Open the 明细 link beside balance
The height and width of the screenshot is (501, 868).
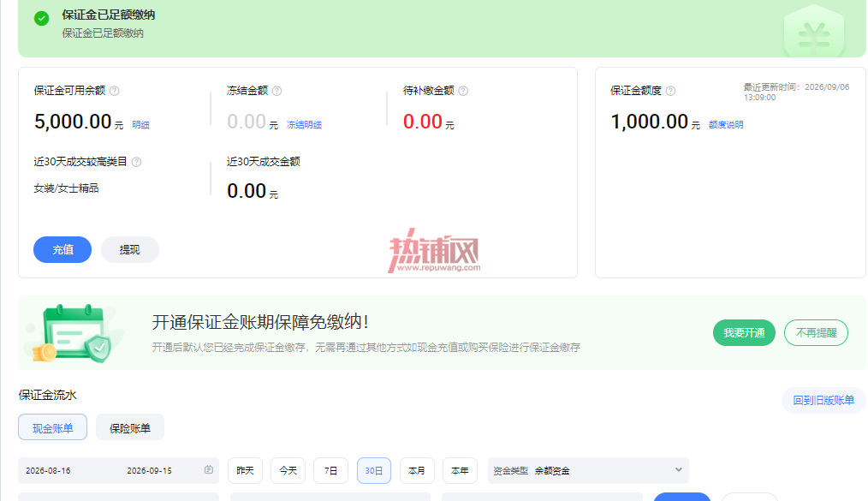point(140,125)
